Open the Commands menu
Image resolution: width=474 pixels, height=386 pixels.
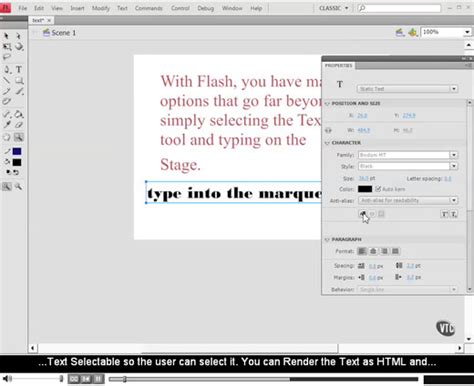point(149,8)
